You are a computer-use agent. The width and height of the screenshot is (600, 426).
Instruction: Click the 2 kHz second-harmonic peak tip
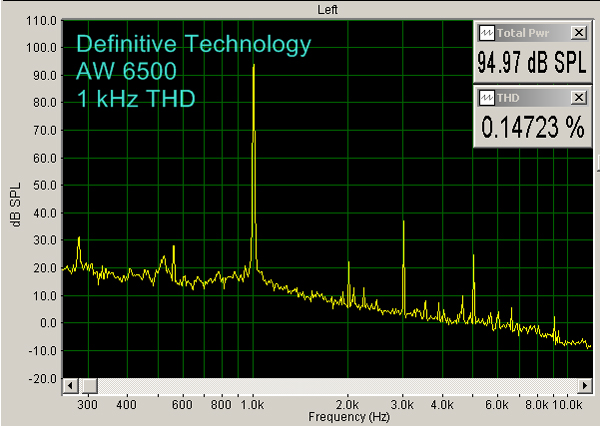pos(349,263)
